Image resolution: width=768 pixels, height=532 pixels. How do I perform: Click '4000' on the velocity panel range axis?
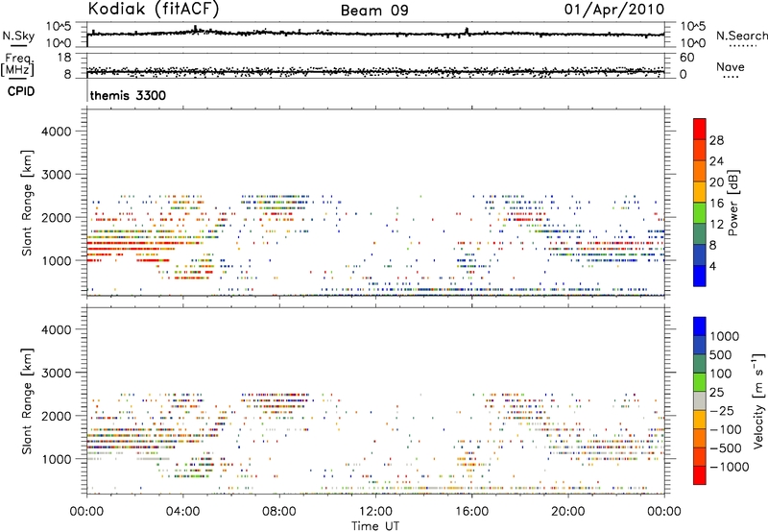click(56, 329)
